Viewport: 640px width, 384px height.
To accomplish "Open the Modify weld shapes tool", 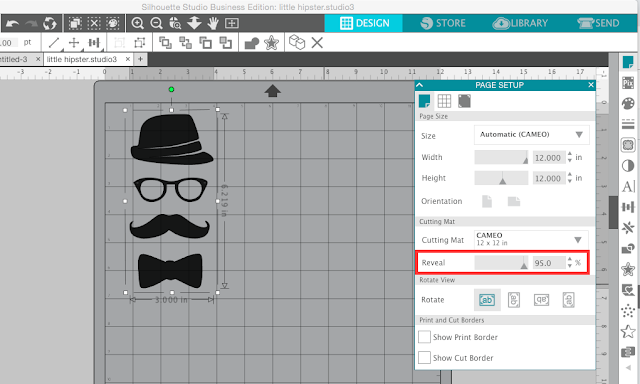I will click(251, 43).
